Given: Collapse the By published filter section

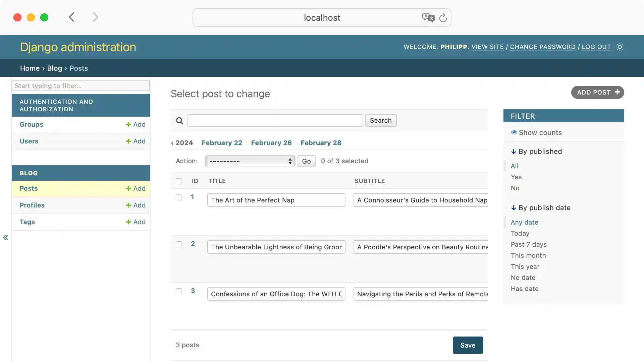Looking at the screenshot, I should tap(514, 152).
